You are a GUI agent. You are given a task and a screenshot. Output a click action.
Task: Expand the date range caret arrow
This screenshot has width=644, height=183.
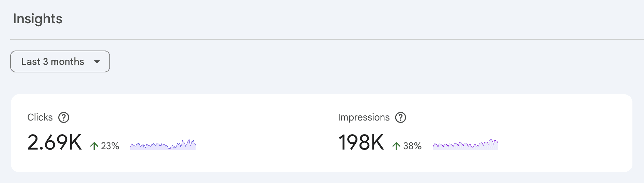[x=97, y=62]
